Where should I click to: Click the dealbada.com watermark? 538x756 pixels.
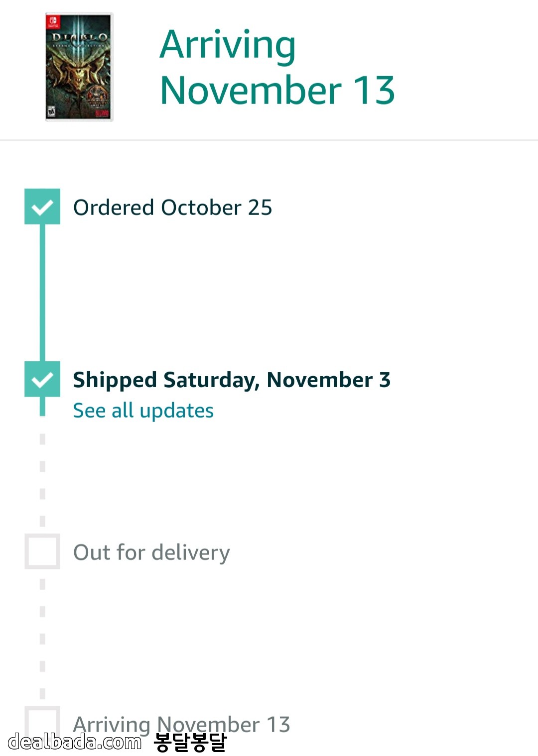tap(75, 742)
